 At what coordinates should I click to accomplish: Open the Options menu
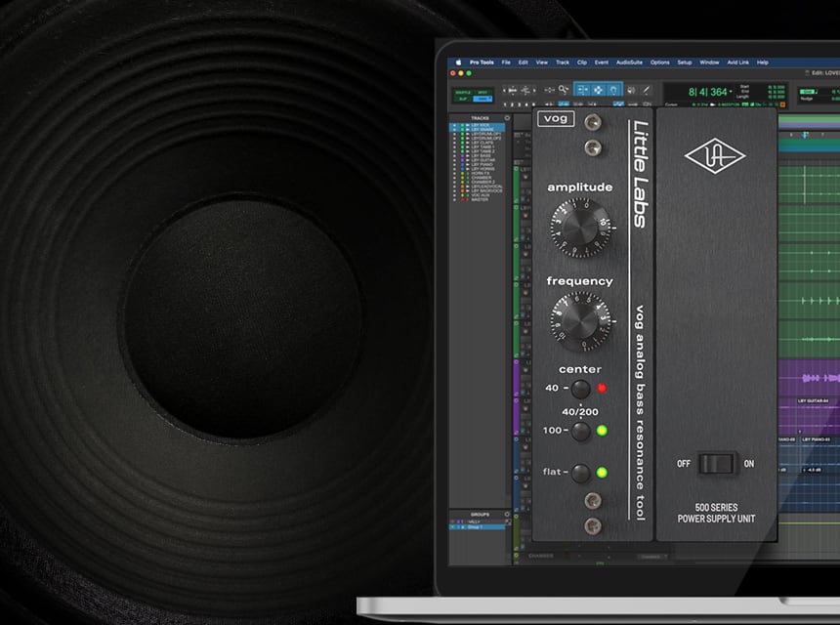pyautogui.click(x=659, y=62)
